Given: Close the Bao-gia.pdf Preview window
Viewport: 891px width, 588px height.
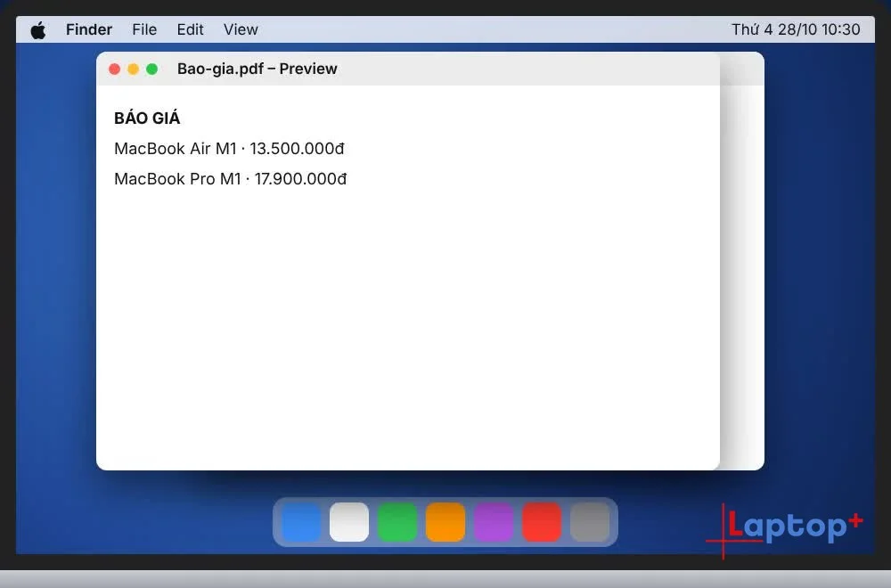Looking at the screenshot, I should [x=114, y=69].
